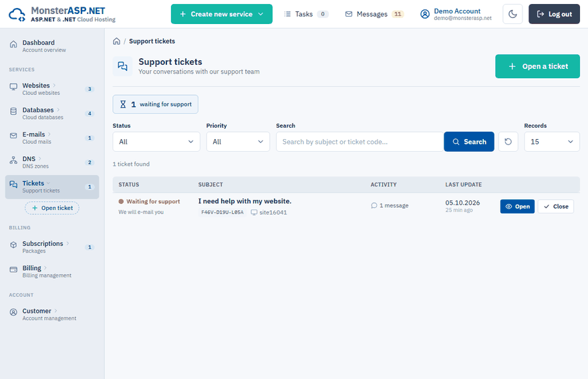Click the Dashboard house icon in sidebar
Image resolution: width=588 pixels, height=379 pixels.
[13, 44]
